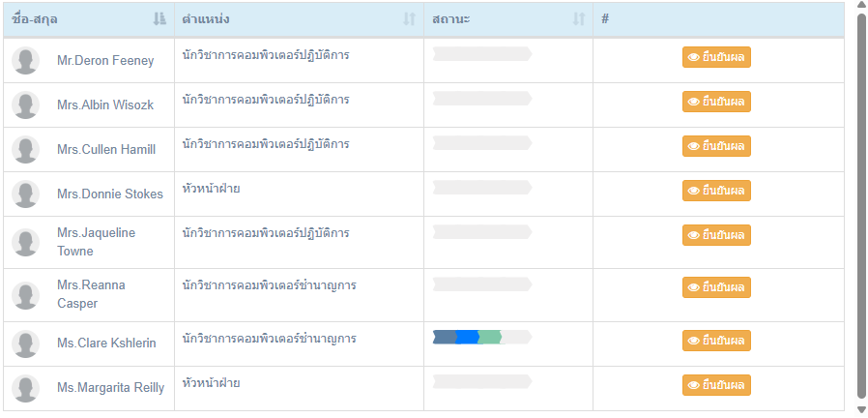The width and height of the screenshot is (868, 418).
Task: Click the scrollbar up arrow
Action: tap(861, 5)
